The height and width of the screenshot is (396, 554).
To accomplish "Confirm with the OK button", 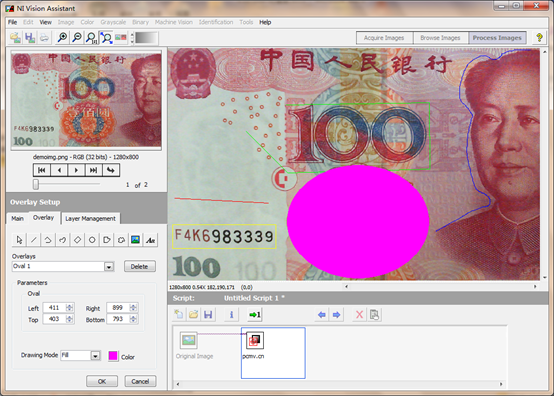I will pos(102,381).
